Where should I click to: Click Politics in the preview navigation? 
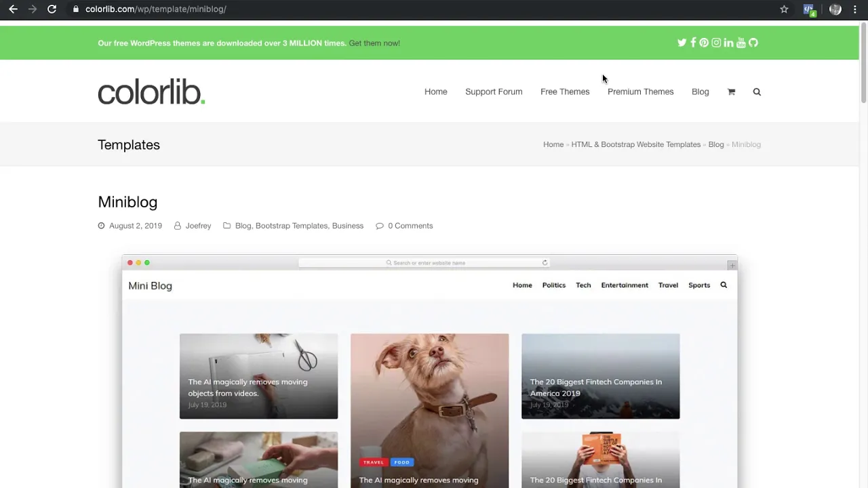tap(553, 285)
